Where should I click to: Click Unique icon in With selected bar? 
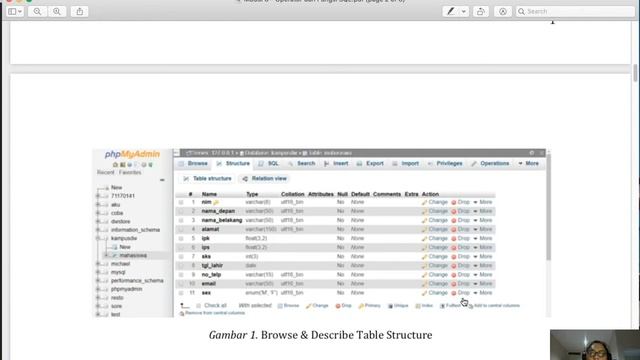(x=390, y=306)
